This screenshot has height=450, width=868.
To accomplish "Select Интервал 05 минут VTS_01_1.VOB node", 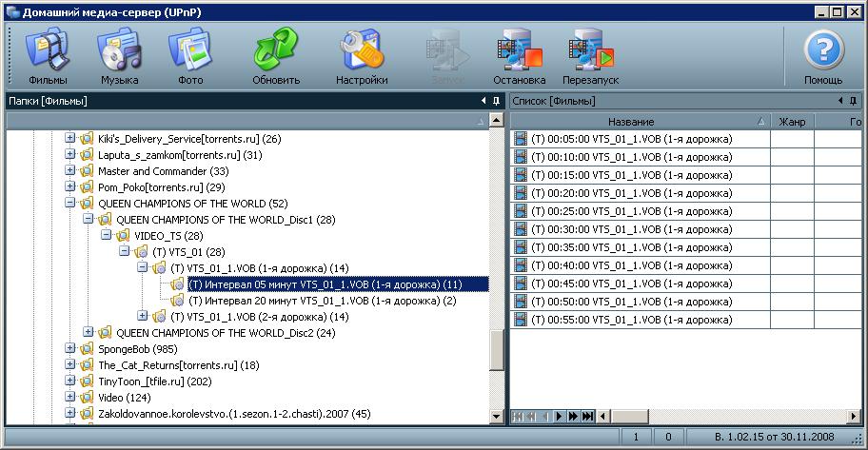I will [x=338, y=284].
